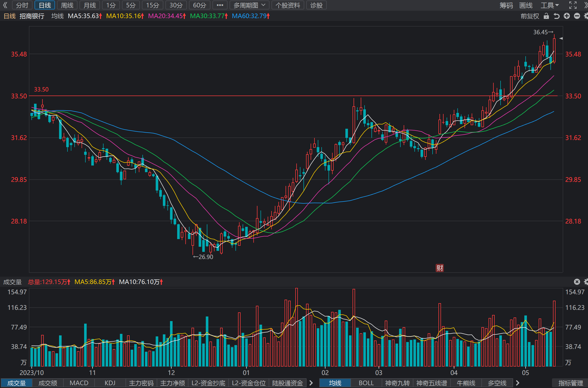Select BOLL main chart indicator
The image size is (588, 388).
(366, 383)
